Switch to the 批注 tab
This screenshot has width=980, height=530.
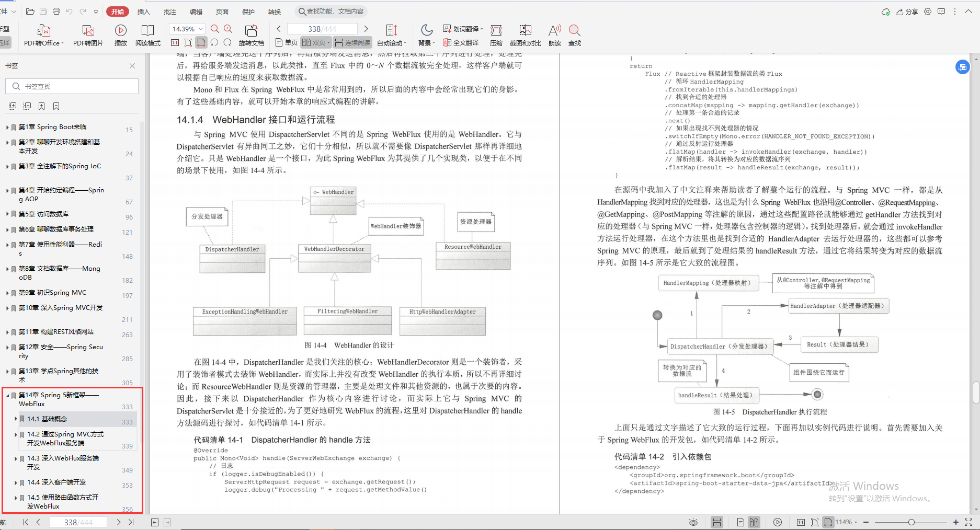169,11
